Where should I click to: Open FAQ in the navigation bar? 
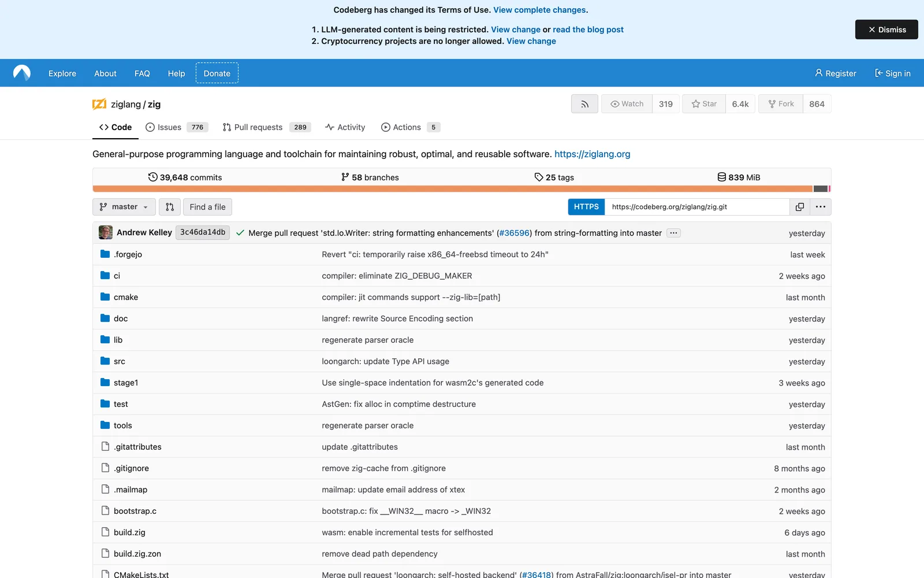point(142,73)
